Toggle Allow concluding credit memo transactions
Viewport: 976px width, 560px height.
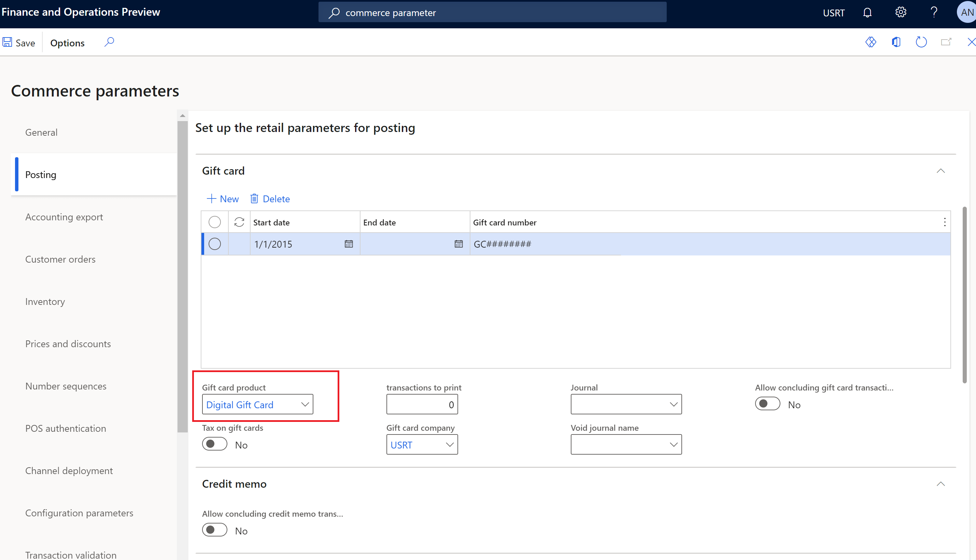[x=214, y=530]
